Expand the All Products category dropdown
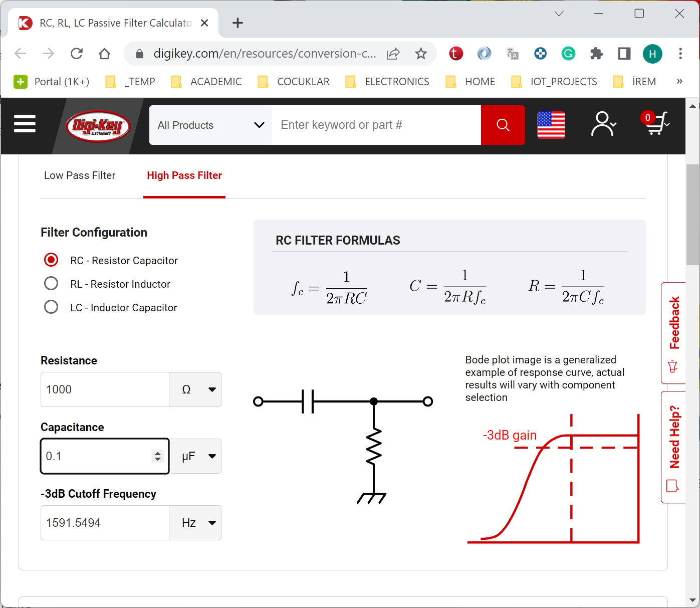The width and height of the screenshot is (700, 608). tap(210, 125)
